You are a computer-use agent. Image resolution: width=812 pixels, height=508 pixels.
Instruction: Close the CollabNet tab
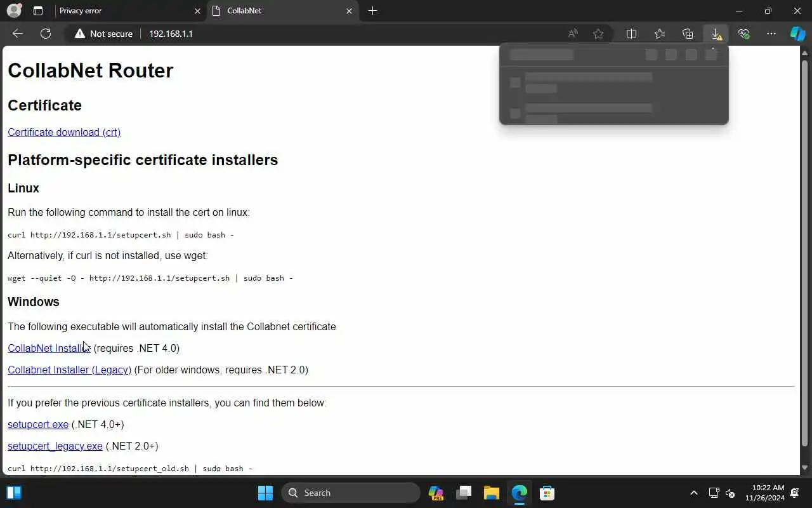tap(349, 11)
